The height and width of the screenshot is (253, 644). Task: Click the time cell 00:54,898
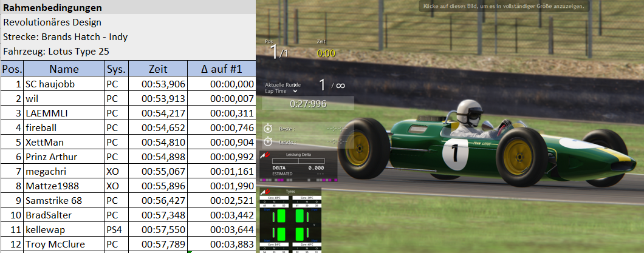pyautogui.click(x=158, y=157)
